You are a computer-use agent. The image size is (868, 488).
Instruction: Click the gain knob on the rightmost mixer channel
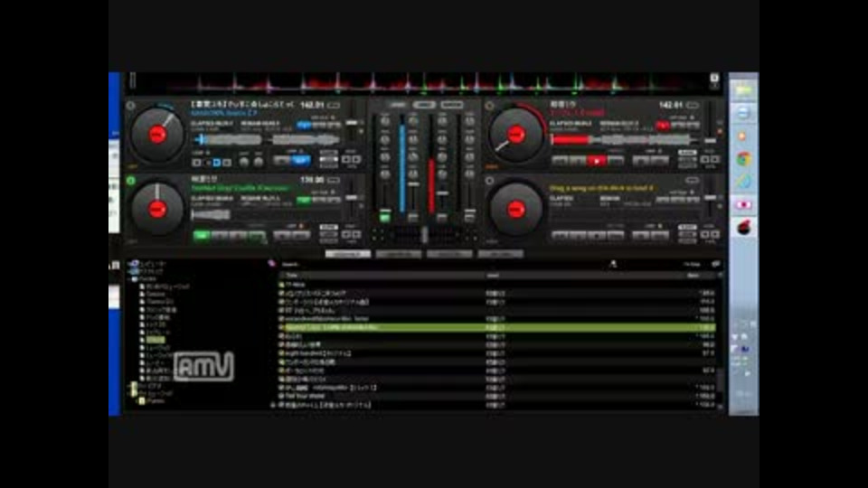469,122
